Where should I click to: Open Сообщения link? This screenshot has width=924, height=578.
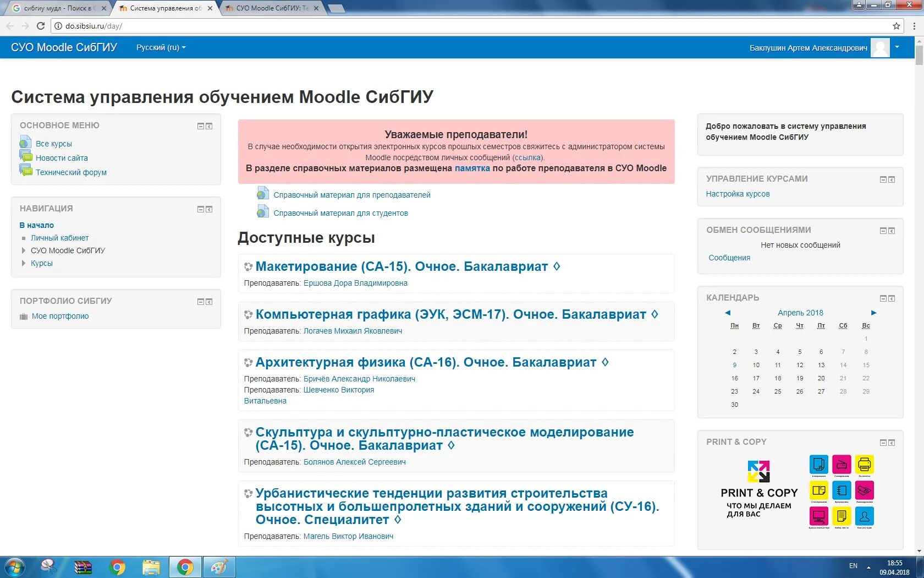click(x=729, y=258)
